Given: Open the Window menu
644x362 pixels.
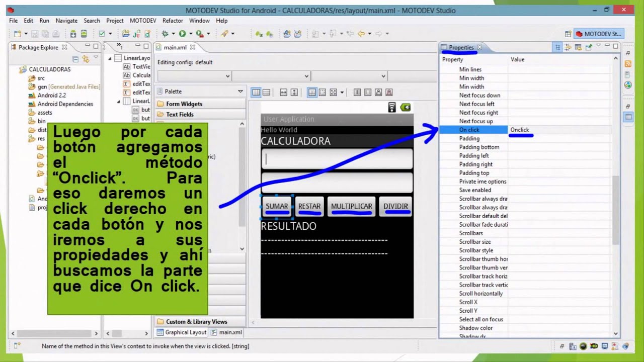Looking at the screenshot, I should tap(199, 21).
